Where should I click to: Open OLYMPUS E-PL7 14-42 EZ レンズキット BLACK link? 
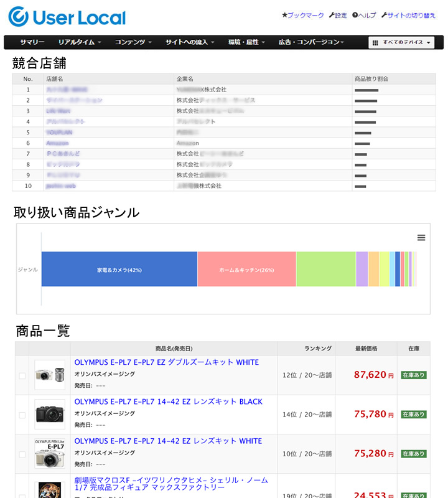(x=168, y=402)
